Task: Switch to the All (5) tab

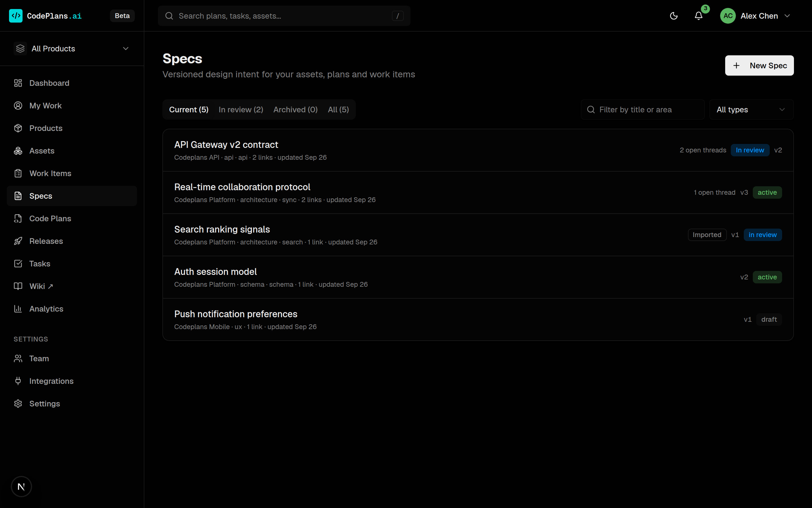Action: pyautogui.click(x=338, y=110)
